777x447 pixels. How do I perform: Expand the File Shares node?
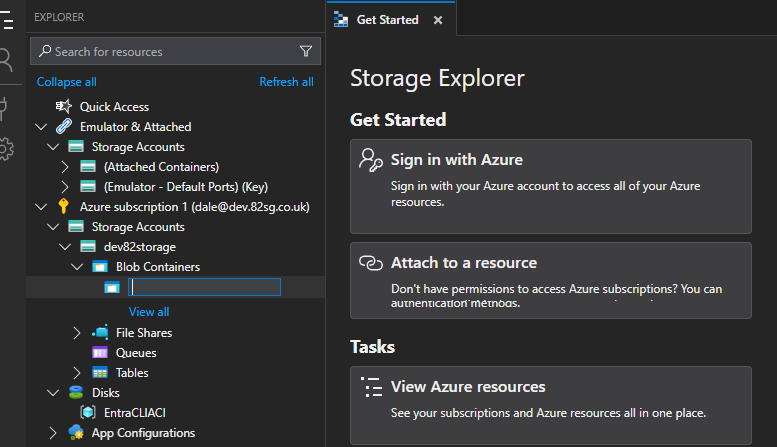pyautogui.click(x=78, y=333)
